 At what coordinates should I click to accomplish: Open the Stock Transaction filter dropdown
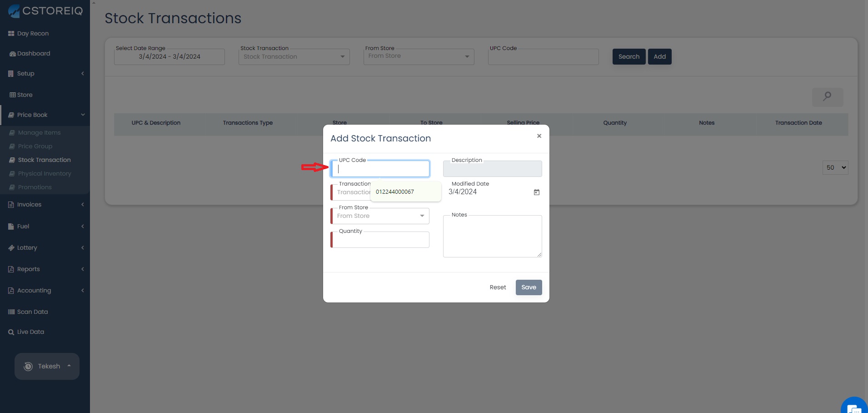(294, 57)
